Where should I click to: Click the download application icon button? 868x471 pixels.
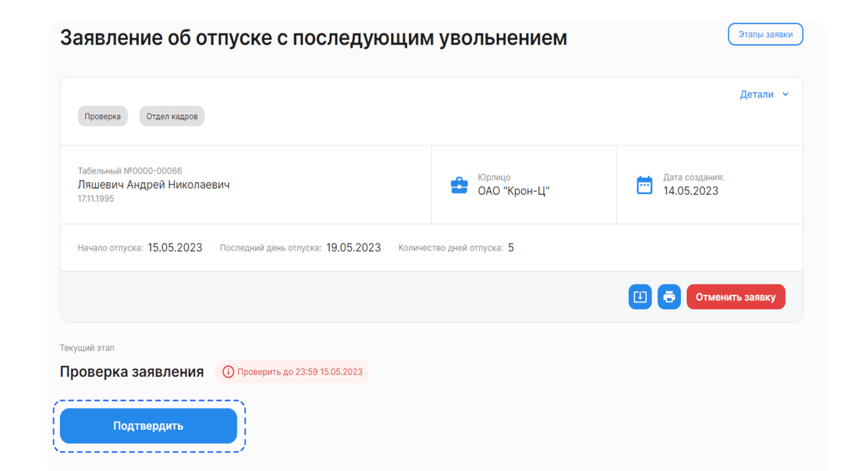point(640,297)
